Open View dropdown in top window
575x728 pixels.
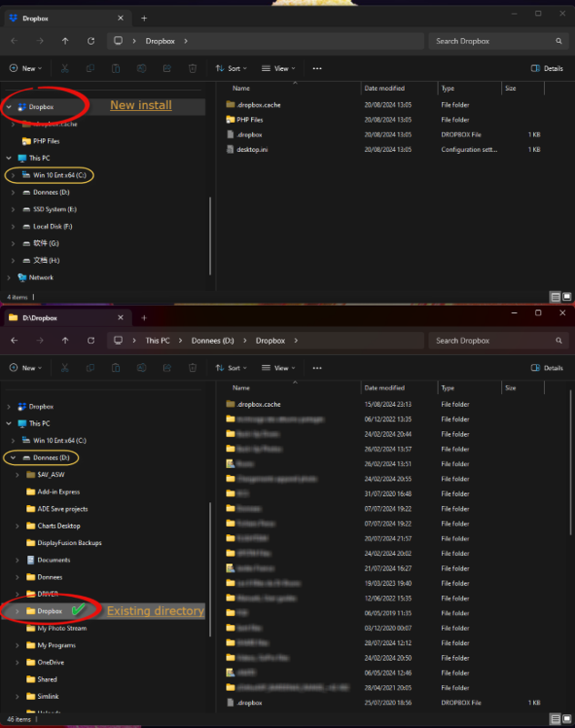tap(278, 68)
